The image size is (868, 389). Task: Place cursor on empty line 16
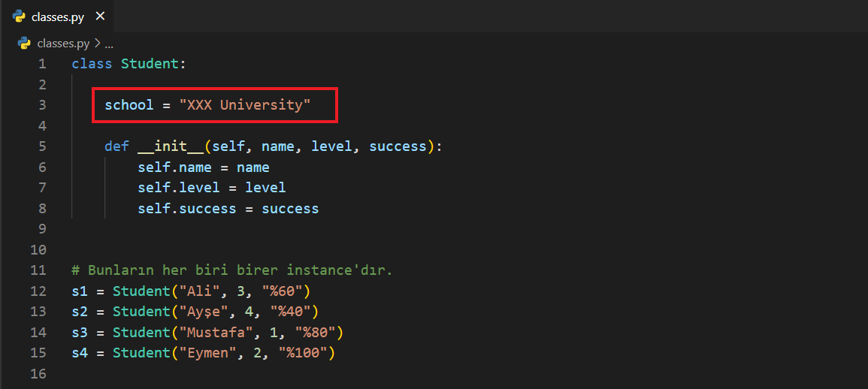pos(225,374)
